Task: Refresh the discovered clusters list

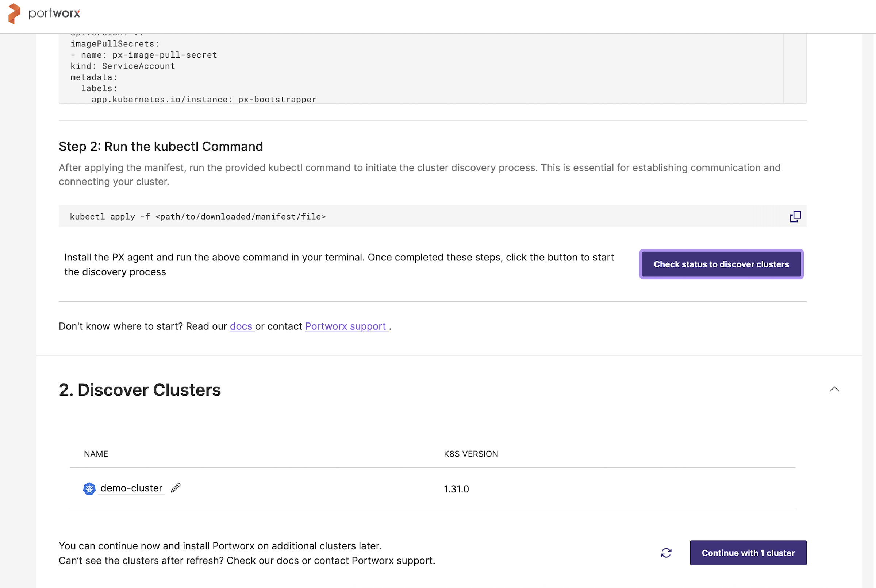Action: click(666, 553)
